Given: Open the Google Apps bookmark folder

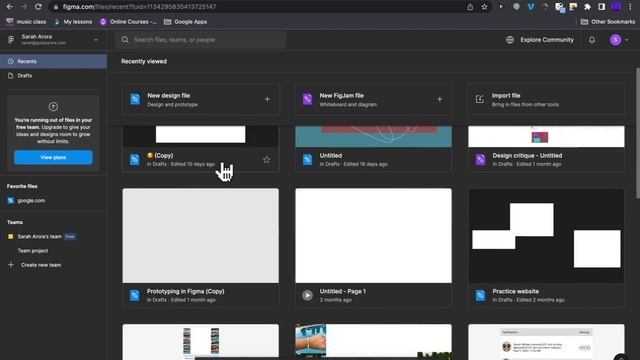Looking at the screenshot, I should (x=185, y=22).
